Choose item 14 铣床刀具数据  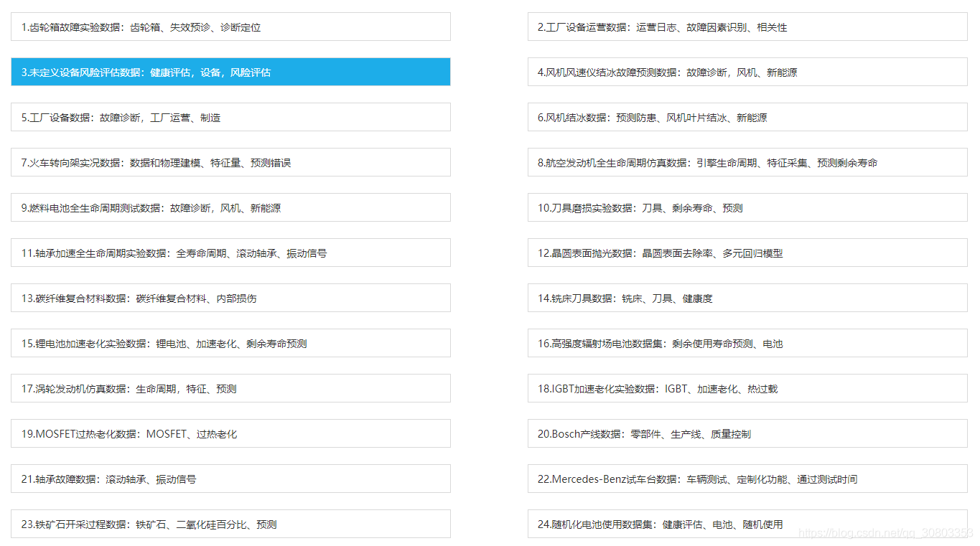pos(747,298)
